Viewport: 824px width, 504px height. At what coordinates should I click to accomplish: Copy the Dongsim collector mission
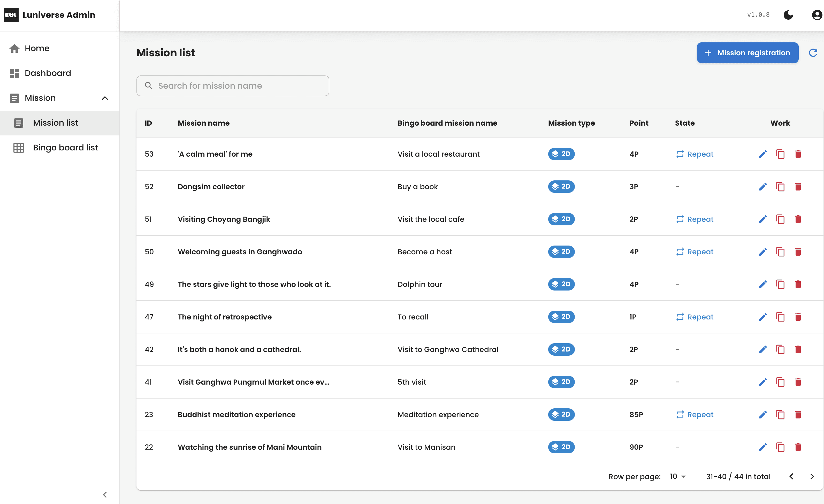pyautogui.click(x=780, y=187)
